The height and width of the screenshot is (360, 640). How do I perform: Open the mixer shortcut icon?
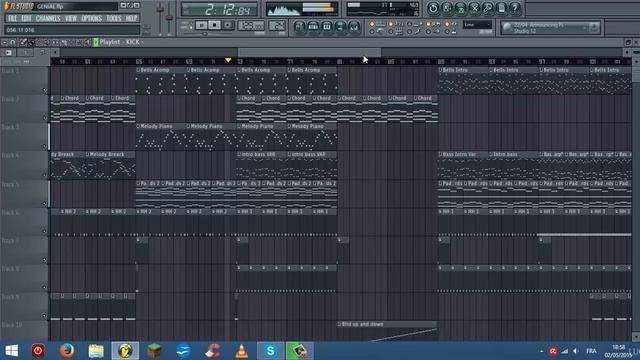click(x=353, y=27)
